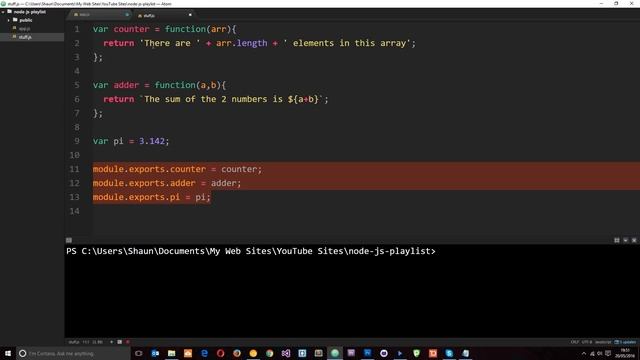Close terminals with the red X in status bar

pyautogui.click(x=128, y=342)
